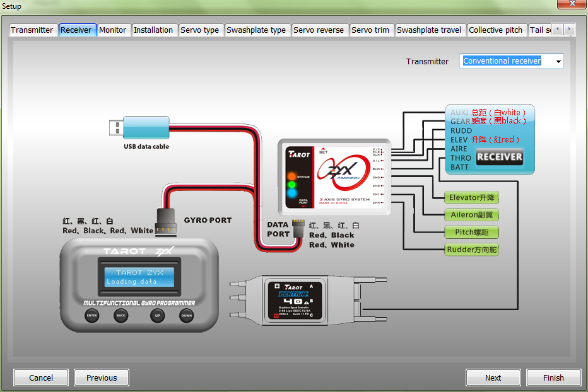Go to the Servo reverse tab
This screenshot has width=588, height=392.
(x=319, y=30)
